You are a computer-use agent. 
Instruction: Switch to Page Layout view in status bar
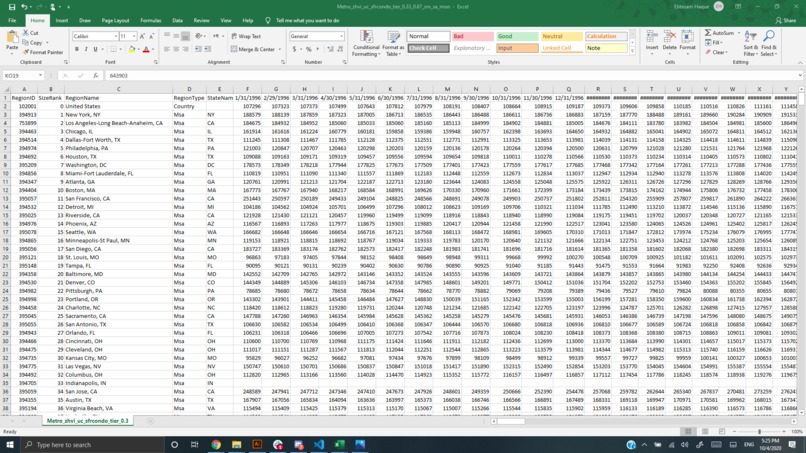[705, 431]
